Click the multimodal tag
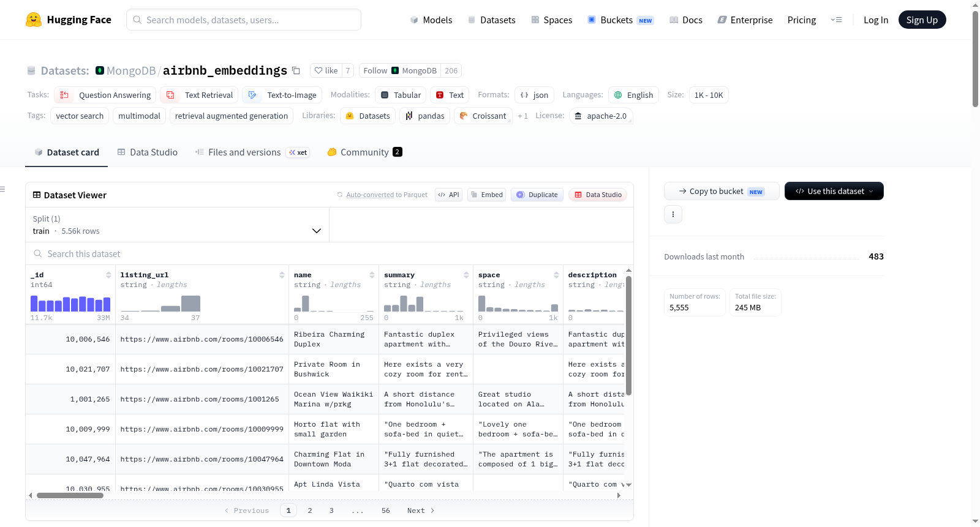Viewport: 980px width, 527px height. tap(139, 116)
